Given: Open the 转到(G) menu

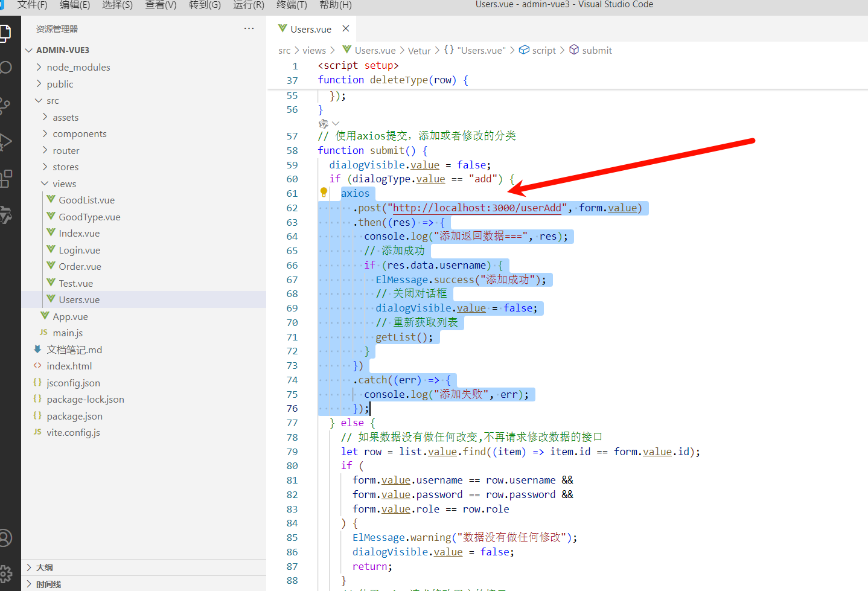Looking at the screenshot, I should click(x=205, y=5).
